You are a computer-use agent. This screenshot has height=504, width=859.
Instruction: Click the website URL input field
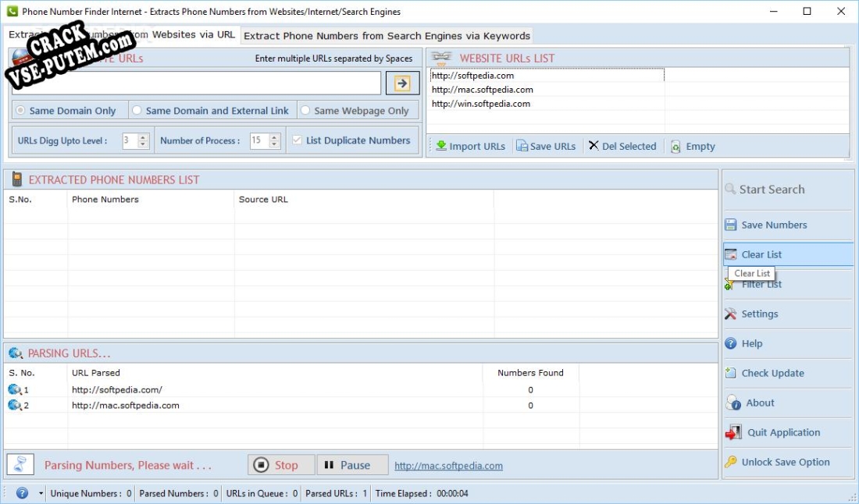[x=195, y=83]
